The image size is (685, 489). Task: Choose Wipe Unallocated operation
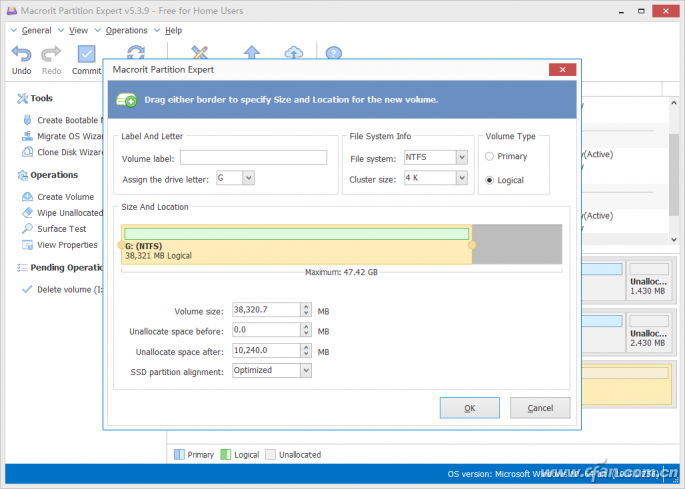point(62,213)
